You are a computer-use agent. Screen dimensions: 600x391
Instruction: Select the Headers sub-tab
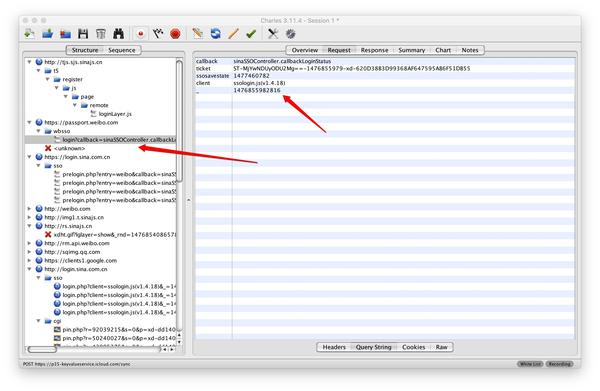point(334,347)
